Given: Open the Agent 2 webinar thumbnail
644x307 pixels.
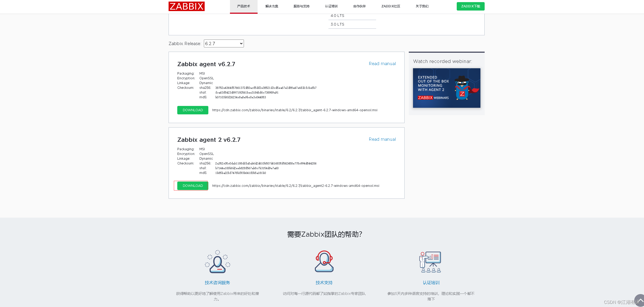Looking at the screenshot, I should click(446, 88).
